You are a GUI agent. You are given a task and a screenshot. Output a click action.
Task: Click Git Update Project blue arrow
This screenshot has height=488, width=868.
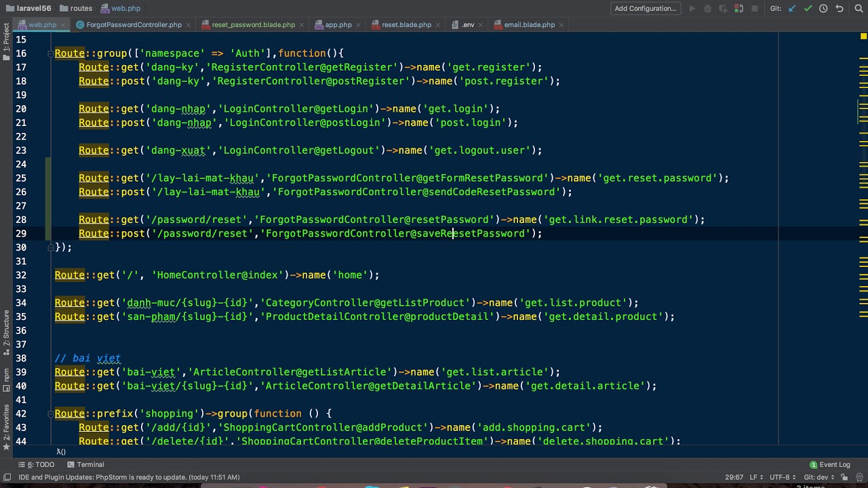coord(792,9)
